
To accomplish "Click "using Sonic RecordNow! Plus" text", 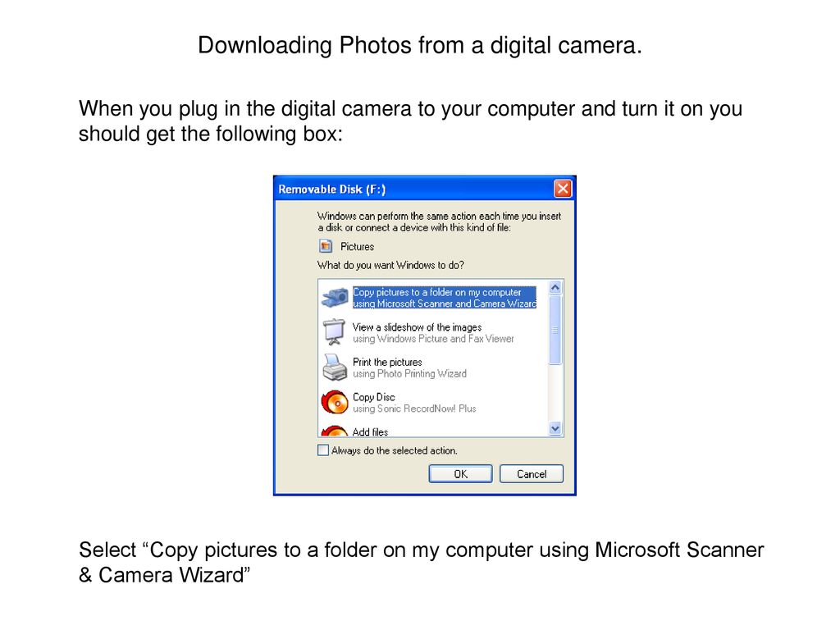I will click(414, 409).
